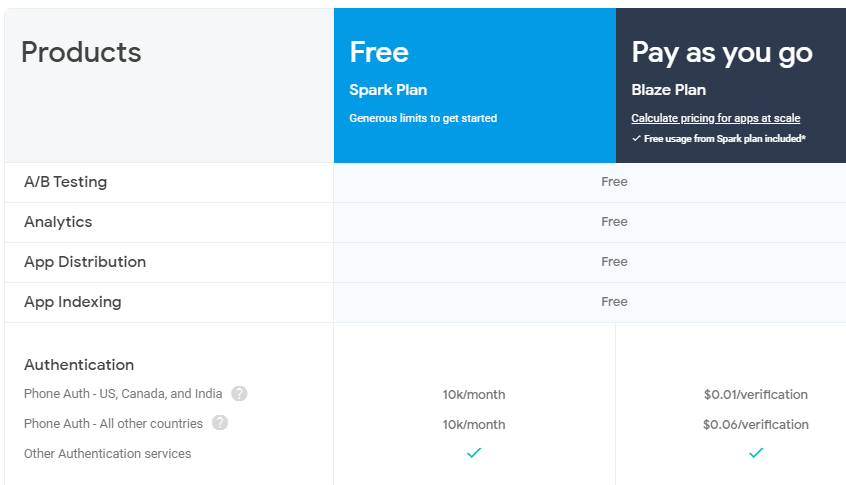Click the App Indexing product row
The width and height of the screenshot is (846, 485).
point(425,302)
